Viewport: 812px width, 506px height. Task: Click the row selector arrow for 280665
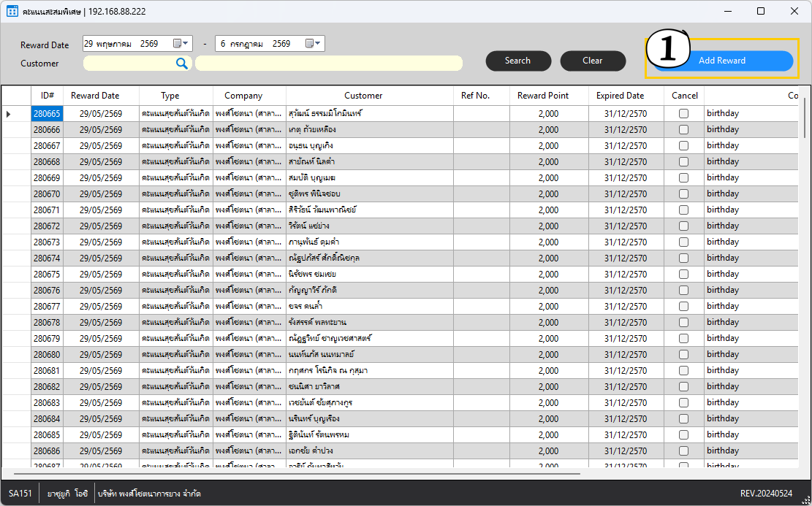[9, 114]
